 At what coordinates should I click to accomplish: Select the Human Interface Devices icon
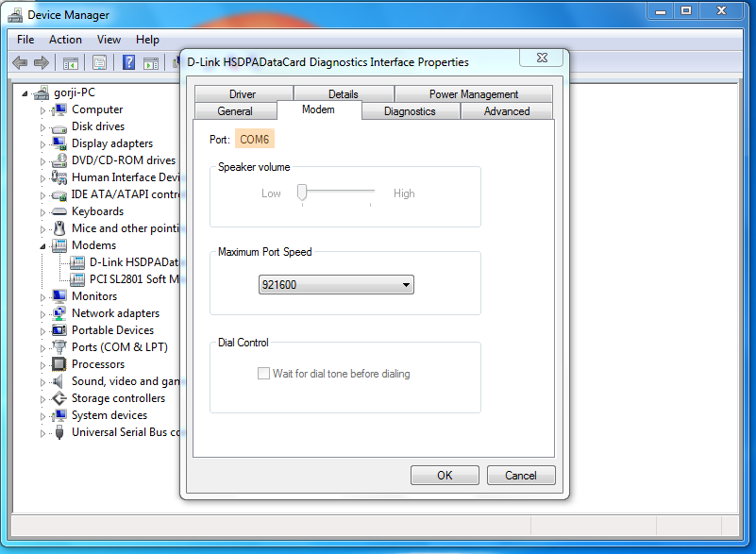(x=59, y=177)
